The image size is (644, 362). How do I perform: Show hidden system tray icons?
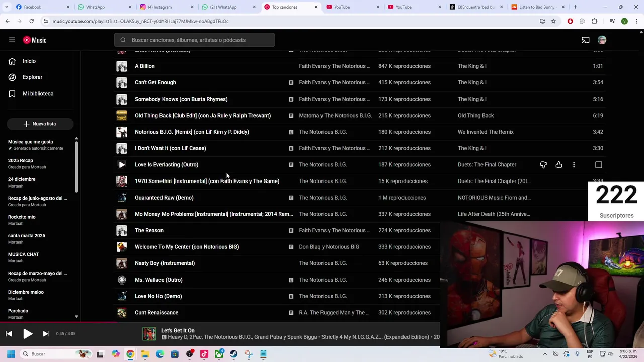tap(545, 354)
